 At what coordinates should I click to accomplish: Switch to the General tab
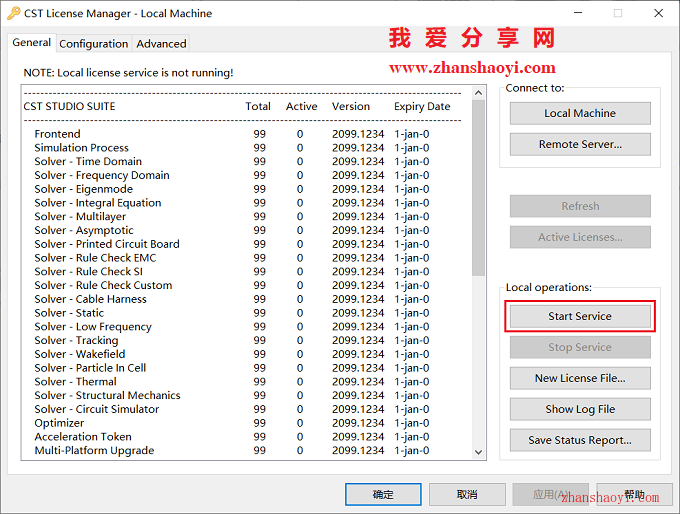(32, 43)
